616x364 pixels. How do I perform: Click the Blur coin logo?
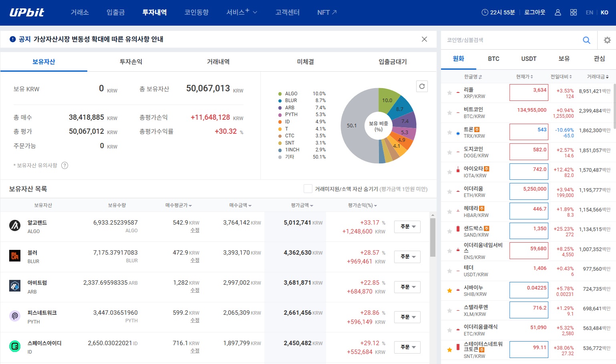(x=15, y=255)
